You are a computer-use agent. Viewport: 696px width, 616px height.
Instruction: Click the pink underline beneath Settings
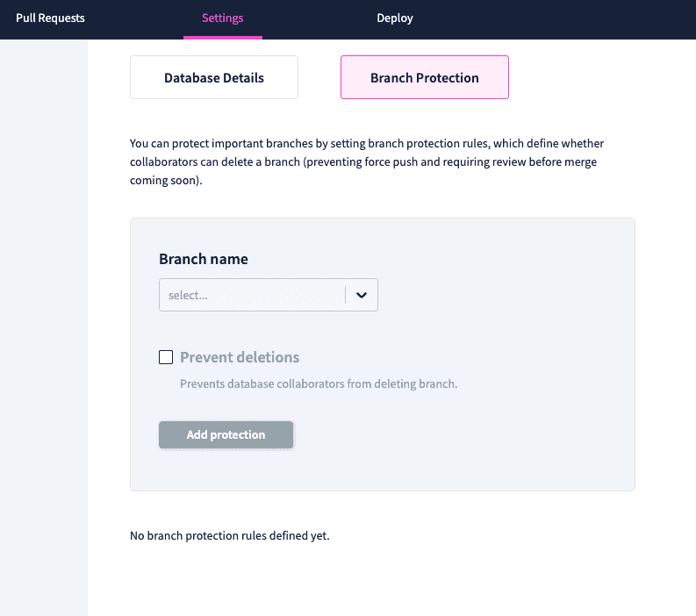pos(223,37)
